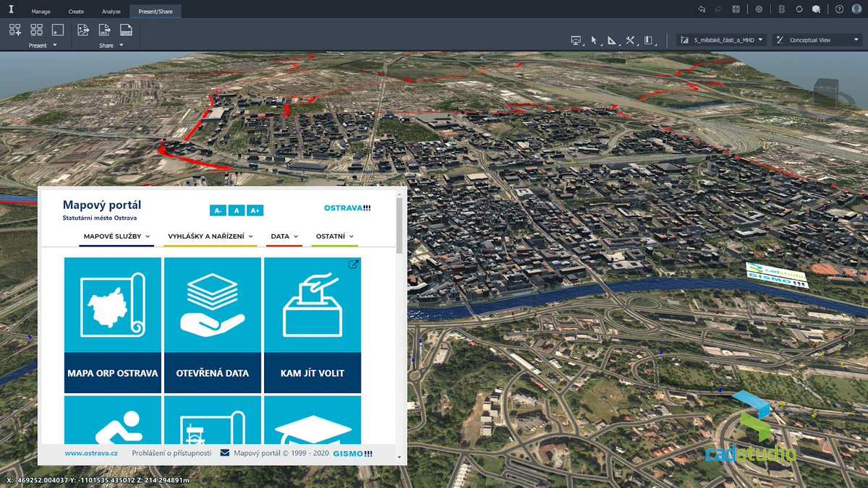Click the external link icon on Kam jít volit tile
Viewport: 868px width, 488px height.
click(x=353, y=265)
